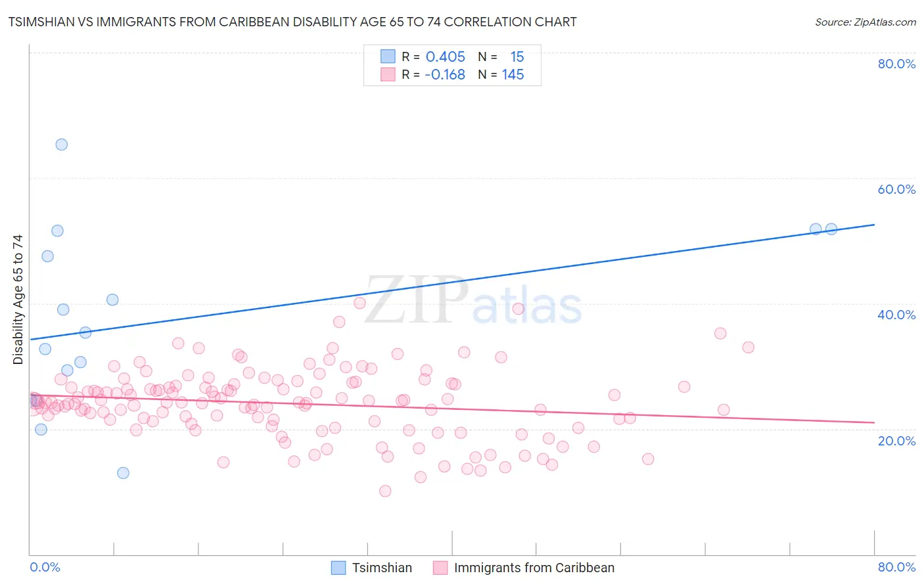Click the lowest pink Caribbean data point

coord(385,491)
